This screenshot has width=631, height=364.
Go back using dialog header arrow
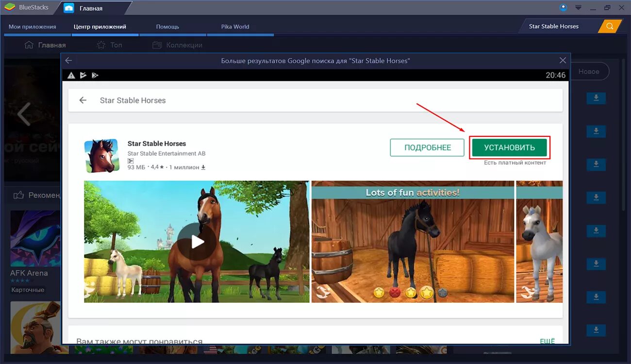(x=68, y=61)
